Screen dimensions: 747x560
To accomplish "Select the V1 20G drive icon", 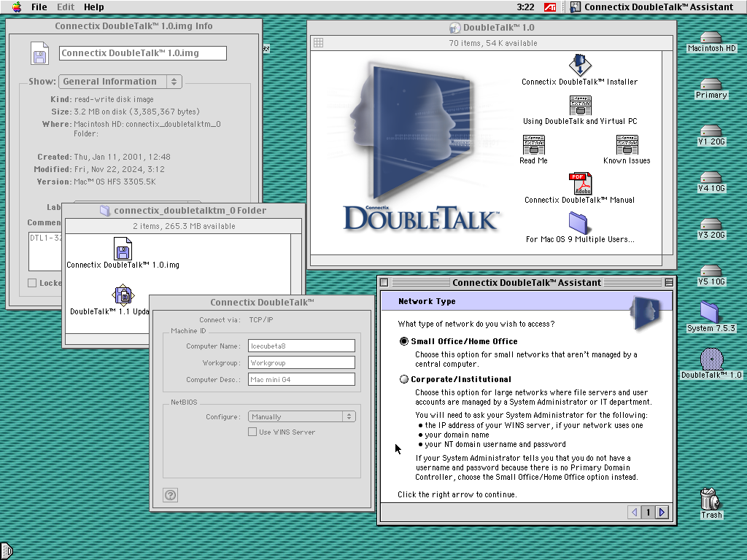I will tap(711, 131).
